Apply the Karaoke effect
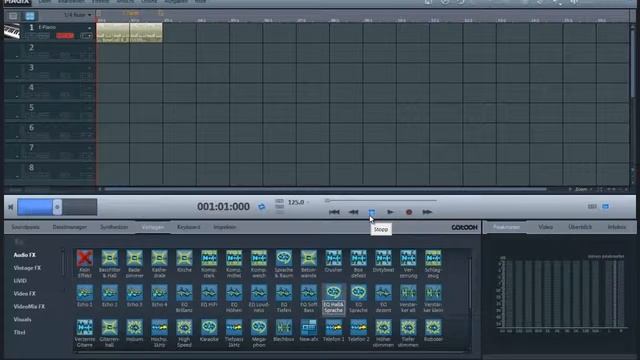 click(209, 327)
